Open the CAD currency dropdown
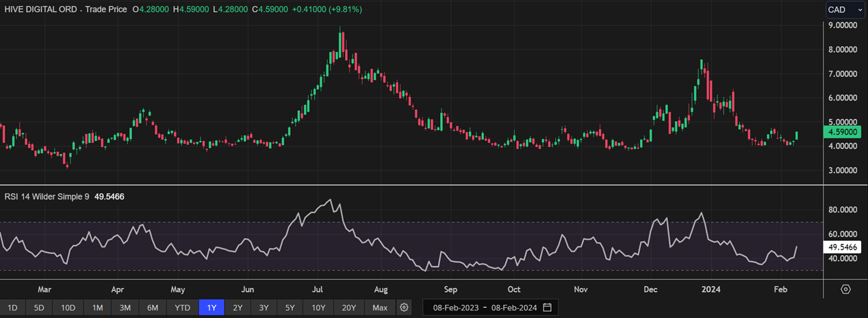The width and height of the screenshot is (868, 318). [845, 10]
